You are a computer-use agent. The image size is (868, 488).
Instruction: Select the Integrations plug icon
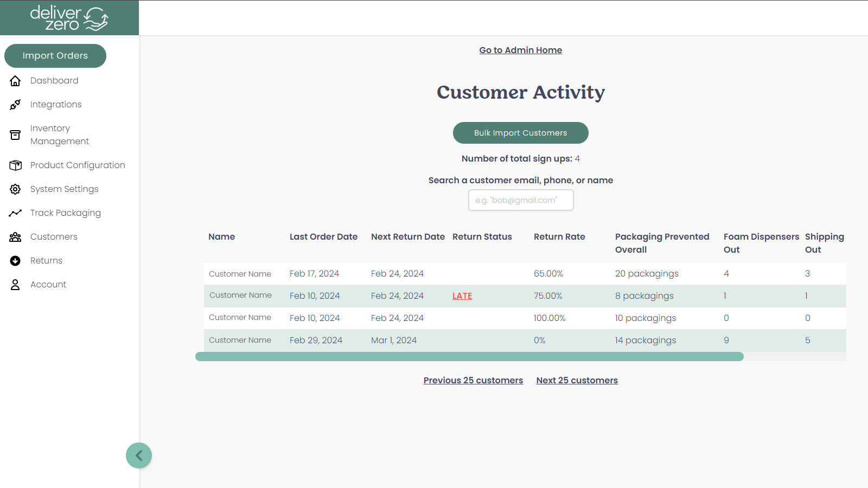[x=15, y=104]
